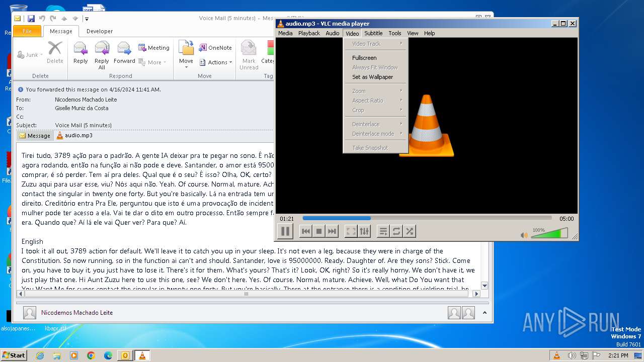Expand the Outlook People pane chevron
Image resolution: width=644 pixels, height=362 pixels.
coord(485,313)
